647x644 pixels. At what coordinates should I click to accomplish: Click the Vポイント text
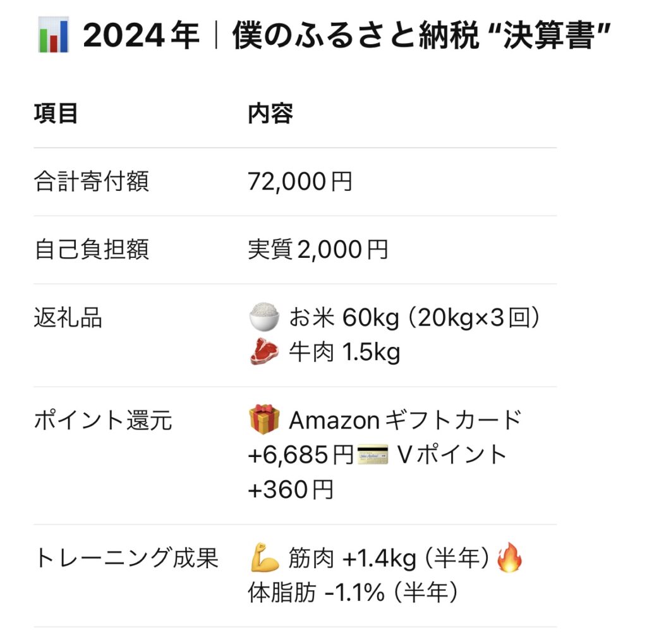[x=451, y=455]
